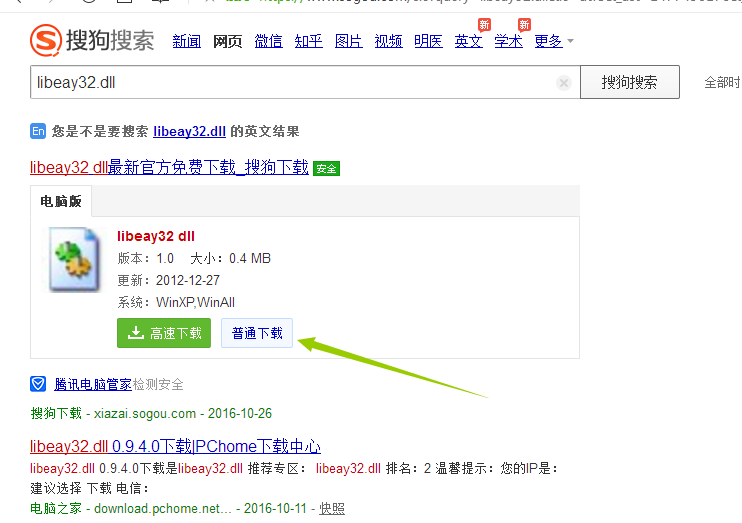Image resolution: width=742 pixels, height=523 pixels.
Task: Open libeay32 dll 搜狗下载 result title
Action: (x=169, y=167)
